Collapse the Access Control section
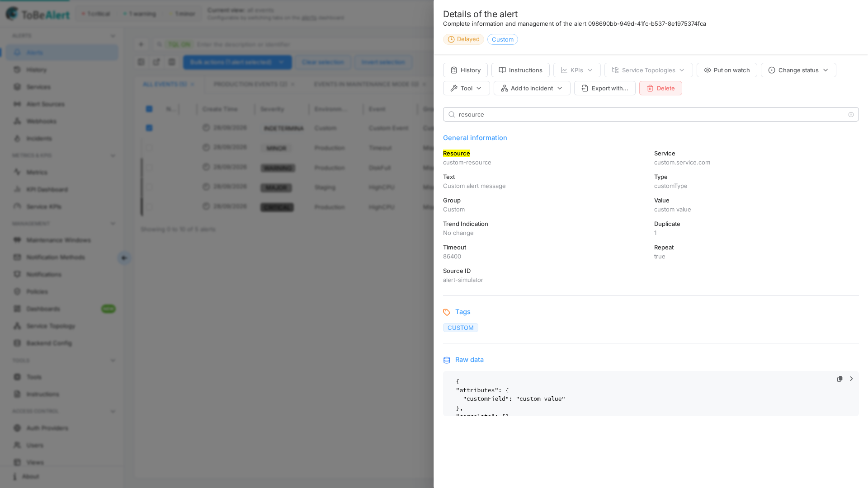 [x=113, y=411]
